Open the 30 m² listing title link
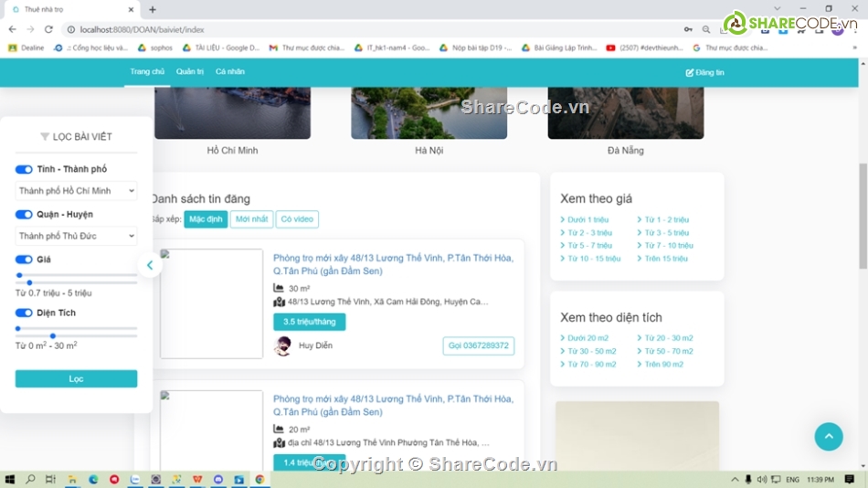The width and height of the screenshot is (868, 488). coord(393,264)
